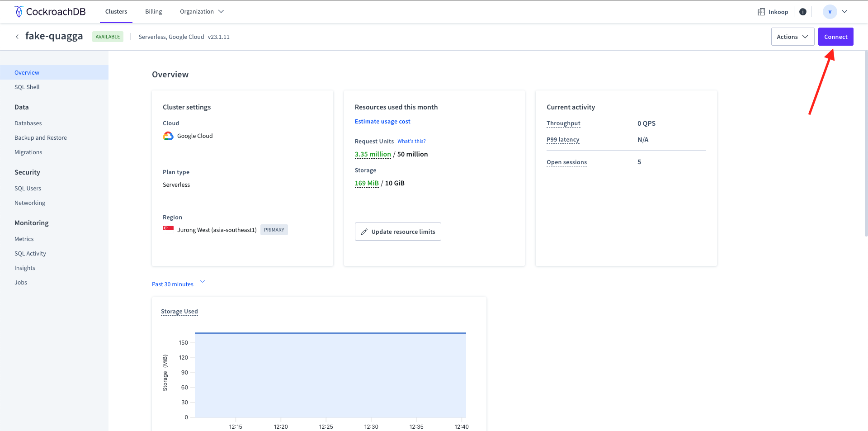The width and height of the screenshot is (868, 431).
Task: Expand the Past 30 minutes time range
Action: point(178,284)
